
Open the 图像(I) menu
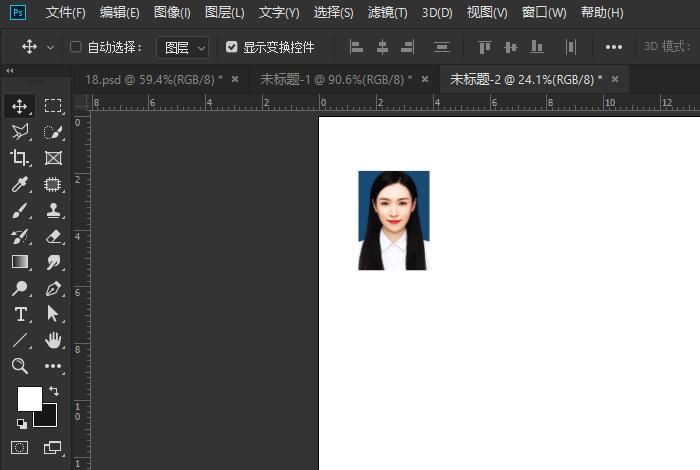[172, 12]
